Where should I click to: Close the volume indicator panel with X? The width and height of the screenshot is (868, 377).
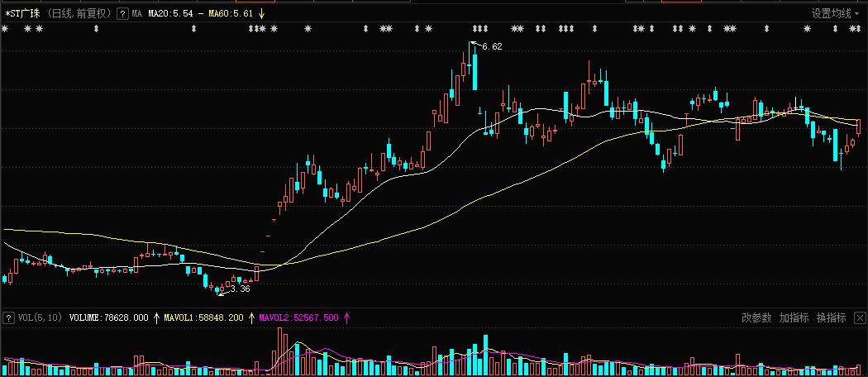point(860,317)
